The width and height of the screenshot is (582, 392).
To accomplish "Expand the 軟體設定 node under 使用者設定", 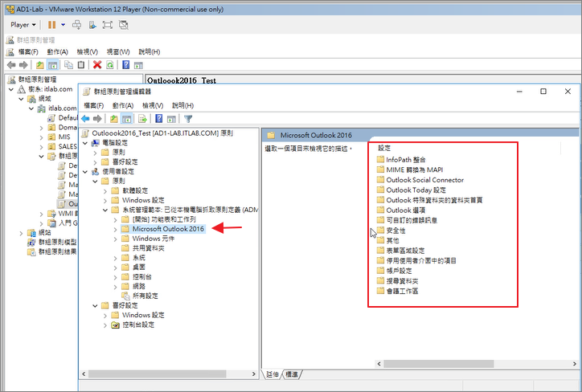I will coord(105,190).
